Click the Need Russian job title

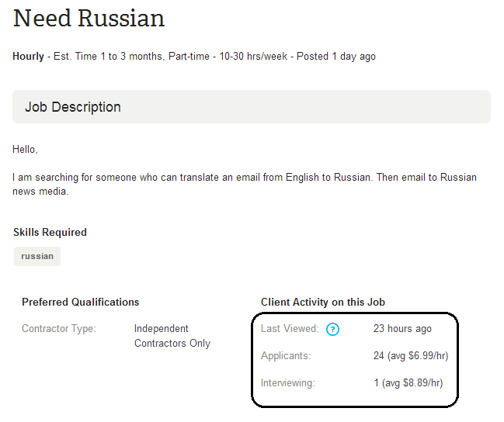pyautogui.click(x=89, y=19)
